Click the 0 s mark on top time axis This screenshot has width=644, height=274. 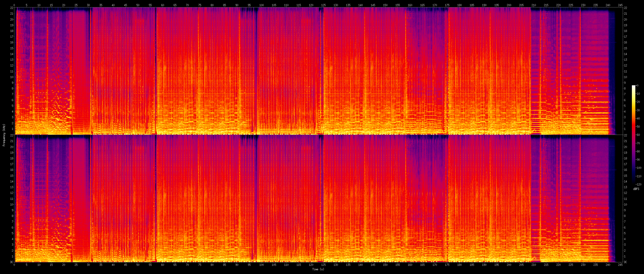(14, 5)
